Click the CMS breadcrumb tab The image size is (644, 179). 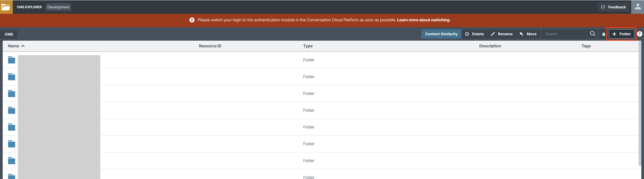click(x=9, y=34)
